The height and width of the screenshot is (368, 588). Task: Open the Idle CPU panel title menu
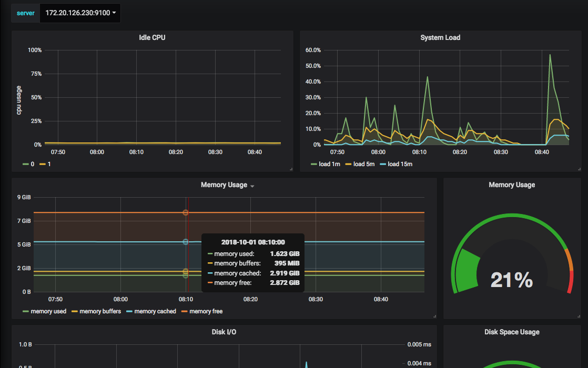click(152, 37)
